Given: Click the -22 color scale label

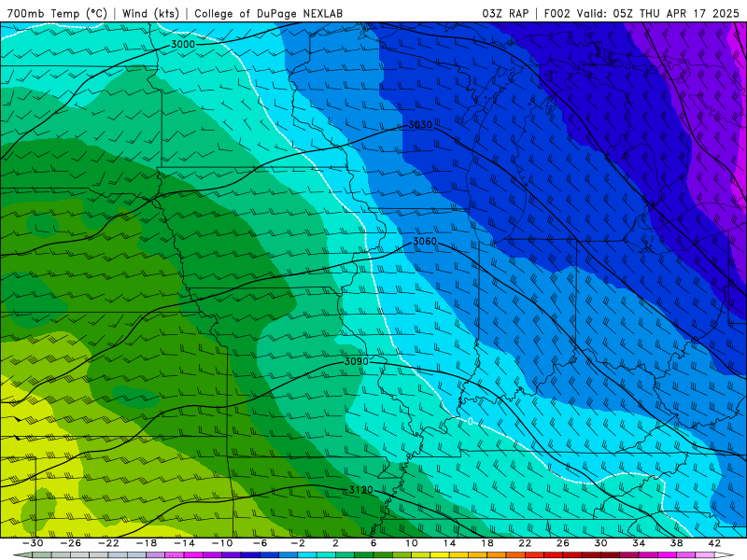Looking at the screenshot, I should (108, 543).
